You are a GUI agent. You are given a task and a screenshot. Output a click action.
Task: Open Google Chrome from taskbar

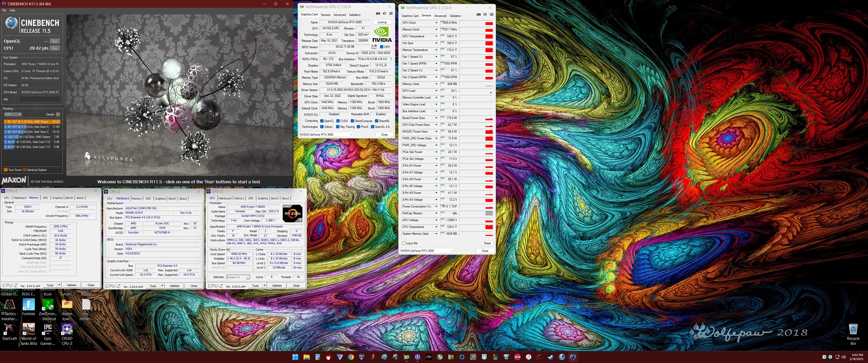coord(351,357)
